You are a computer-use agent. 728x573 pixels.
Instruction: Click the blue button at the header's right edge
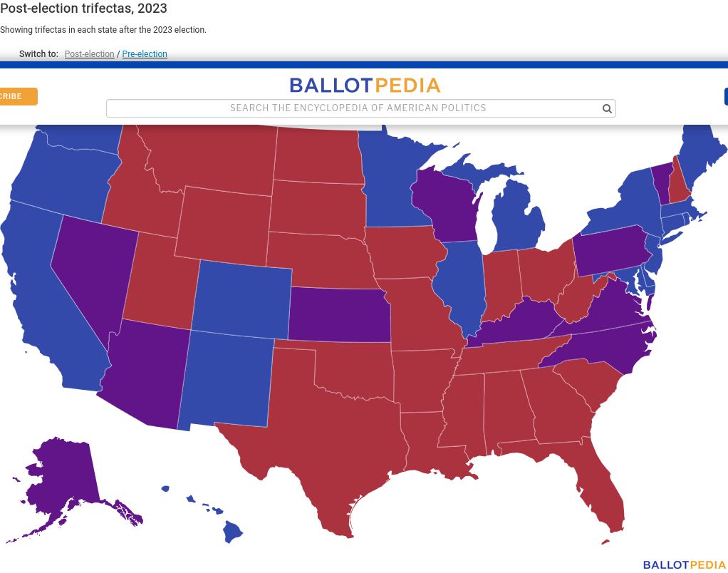[725, 96]
